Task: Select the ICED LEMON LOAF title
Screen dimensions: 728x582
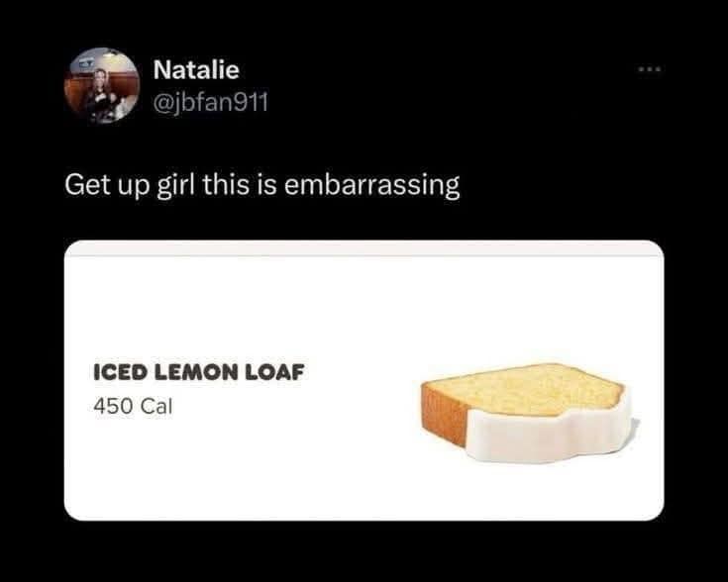Action: (199, 372)
